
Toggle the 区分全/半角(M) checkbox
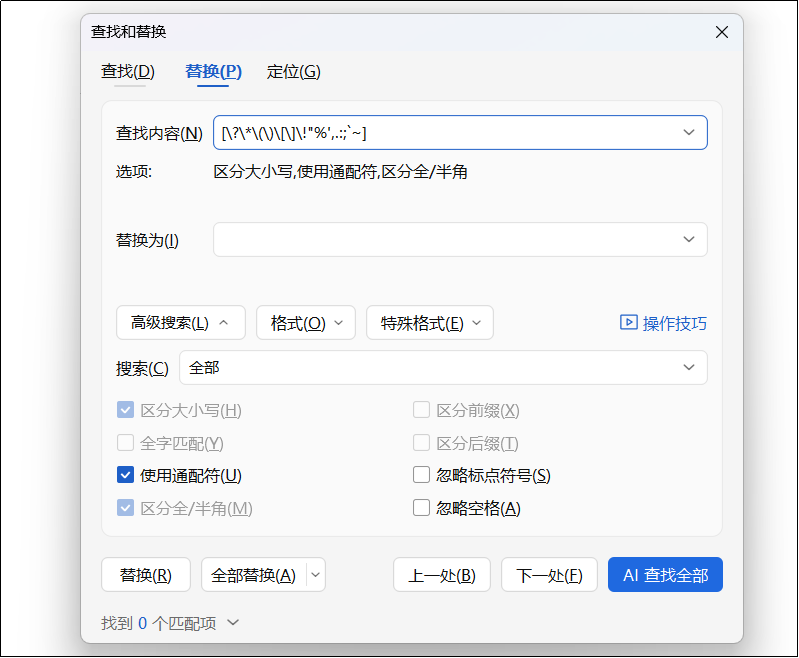(x=125, y=508)
